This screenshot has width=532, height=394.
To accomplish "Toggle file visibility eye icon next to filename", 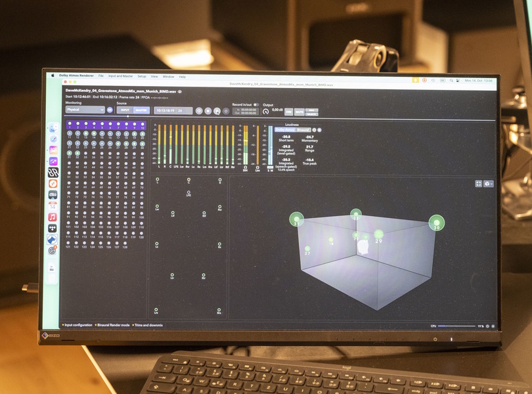I will point(180,91).
